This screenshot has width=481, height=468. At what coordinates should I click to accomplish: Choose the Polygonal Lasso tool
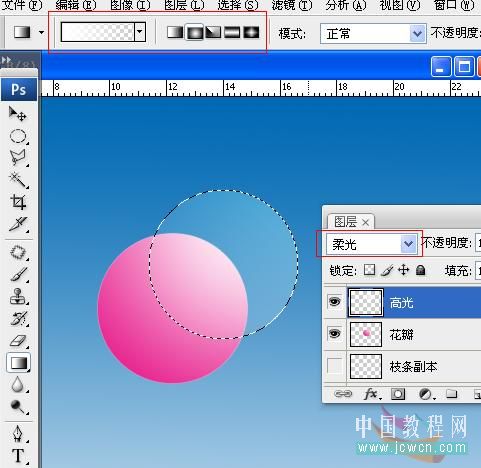(x=18, y=158)
